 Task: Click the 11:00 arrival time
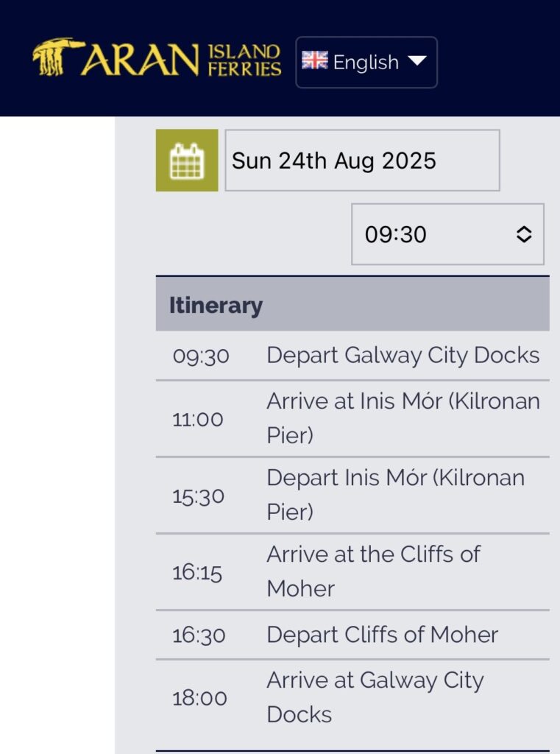198,420
